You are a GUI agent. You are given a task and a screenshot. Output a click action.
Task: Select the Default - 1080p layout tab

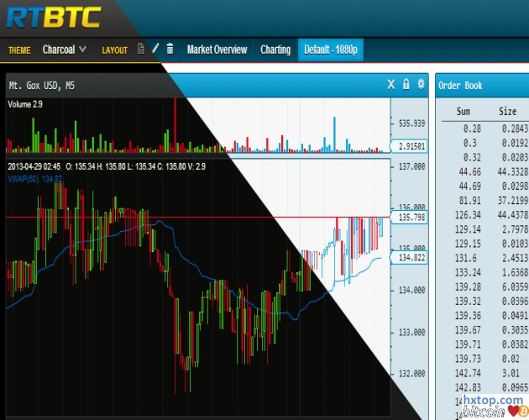pos(330,50)
